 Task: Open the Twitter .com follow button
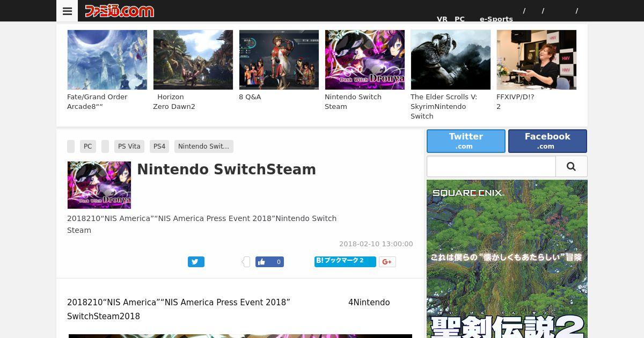[x=466, y=141]
